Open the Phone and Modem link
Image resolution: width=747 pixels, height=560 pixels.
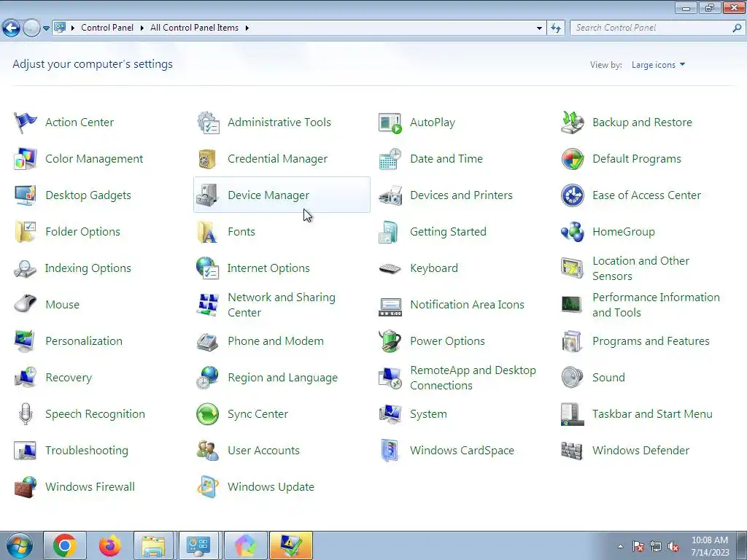pyautogui.click(x=275, y=341)
